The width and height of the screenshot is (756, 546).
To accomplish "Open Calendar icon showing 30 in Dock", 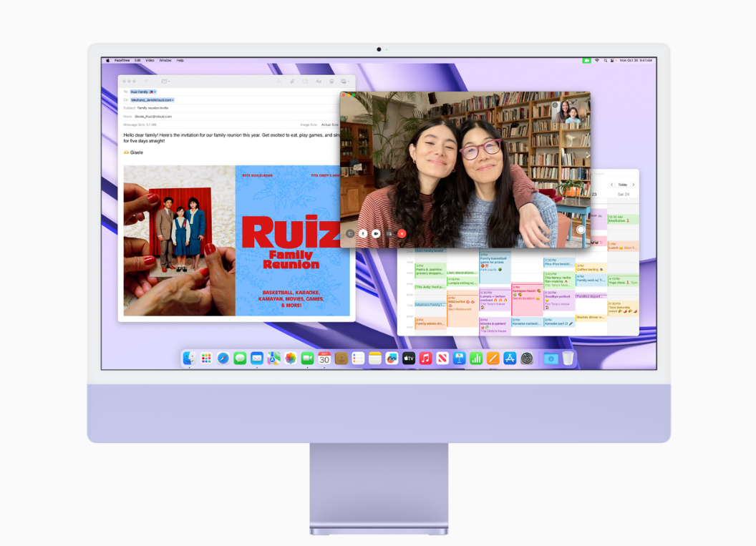I will [324, 358].
